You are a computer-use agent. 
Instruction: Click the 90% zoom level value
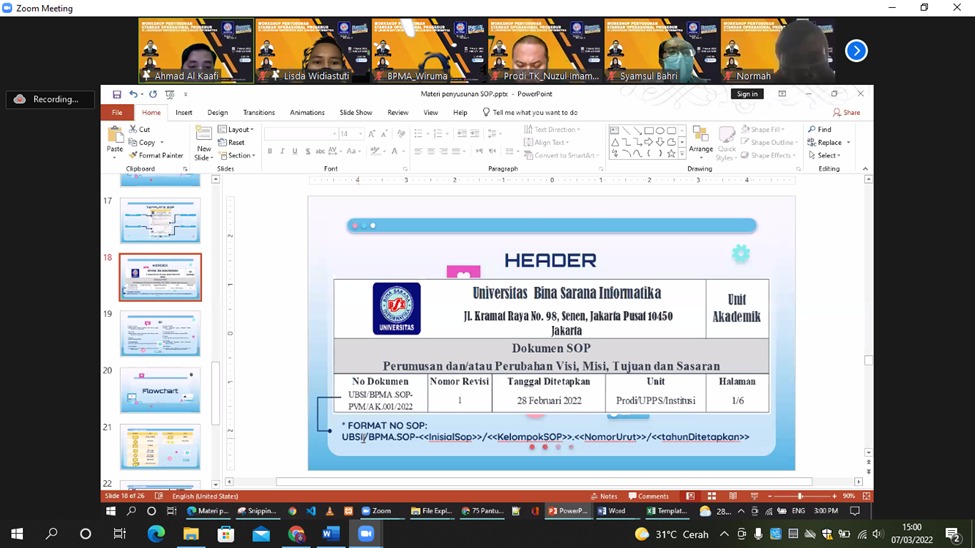849,496
